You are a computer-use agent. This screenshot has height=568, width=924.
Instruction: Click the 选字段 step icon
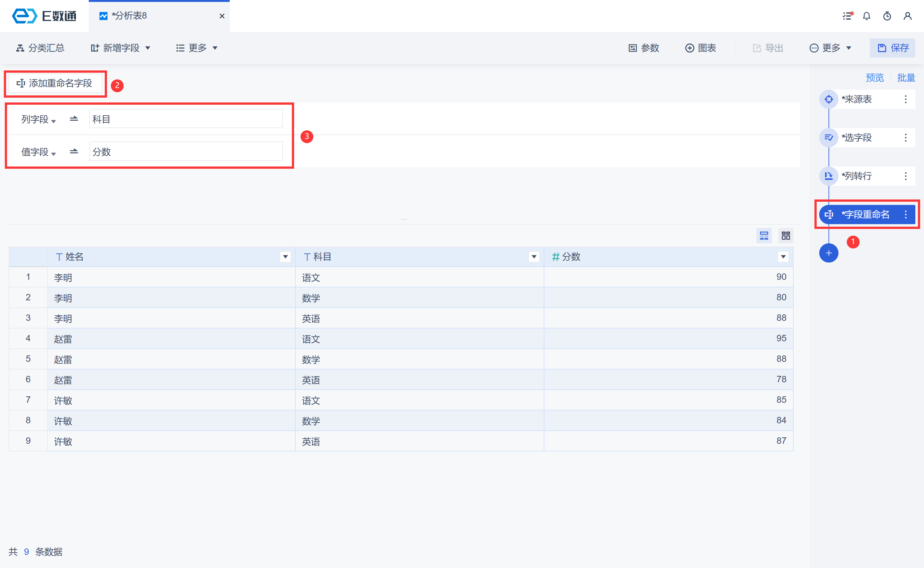pos(829,137)
